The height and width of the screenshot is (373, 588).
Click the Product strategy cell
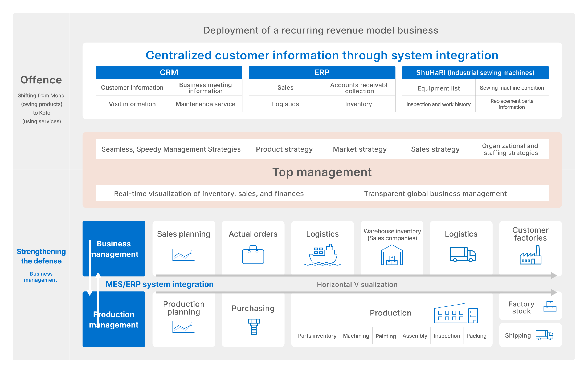point(284,149)
